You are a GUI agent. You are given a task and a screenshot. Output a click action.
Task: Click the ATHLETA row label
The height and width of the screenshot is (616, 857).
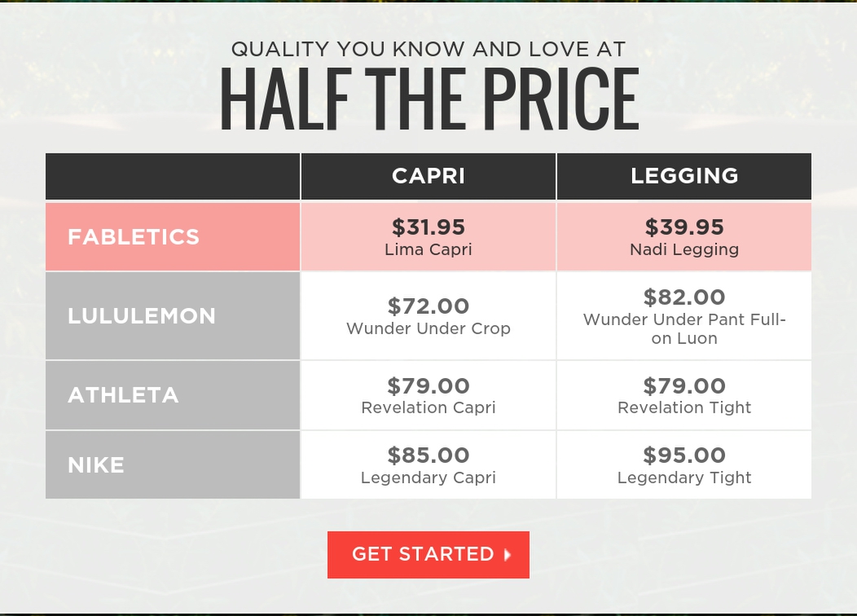[123, 395]
